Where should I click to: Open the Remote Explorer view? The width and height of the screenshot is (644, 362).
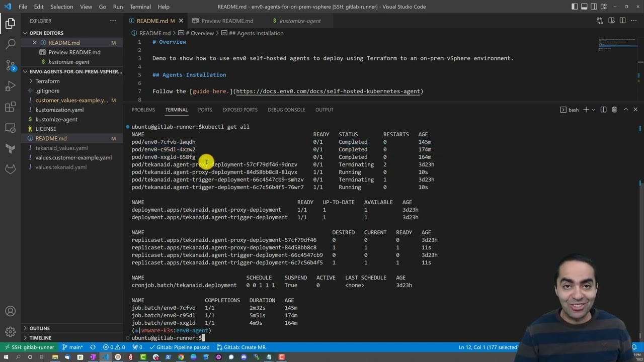click(x=10, y=128)
